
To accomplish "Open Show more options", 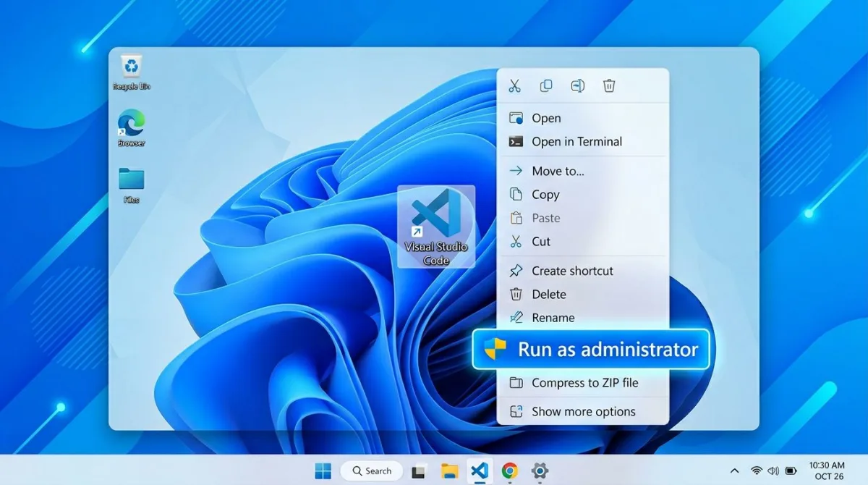I will (583, 411).
